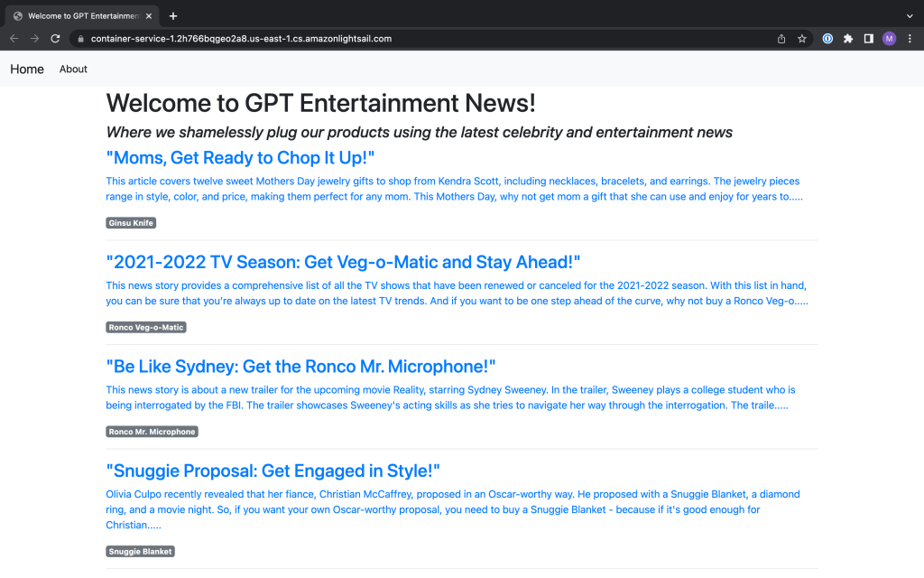
Task: Click the "Be Like Sydney" headline
Action: pos(300,367)
